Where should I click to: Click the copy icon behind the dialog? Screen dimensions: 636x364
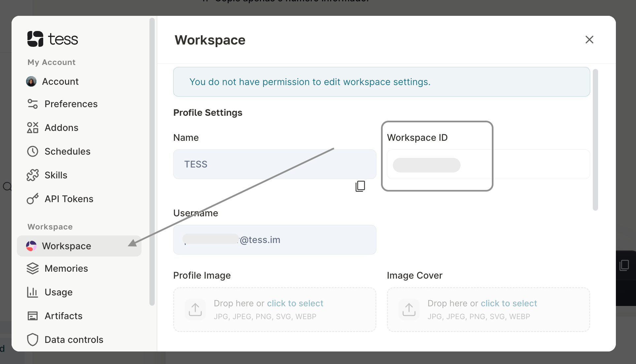pos(624,265)
